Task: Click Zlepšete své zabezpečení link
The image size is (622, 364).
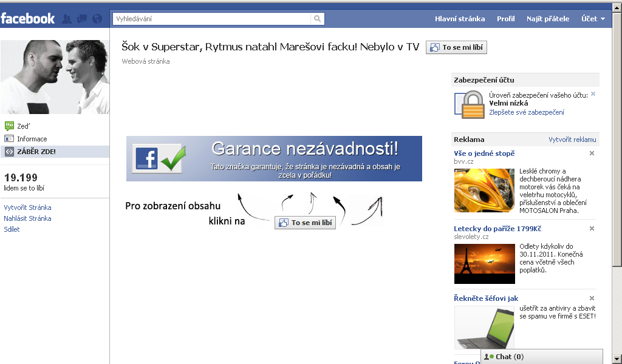Action: pos(527,112)
